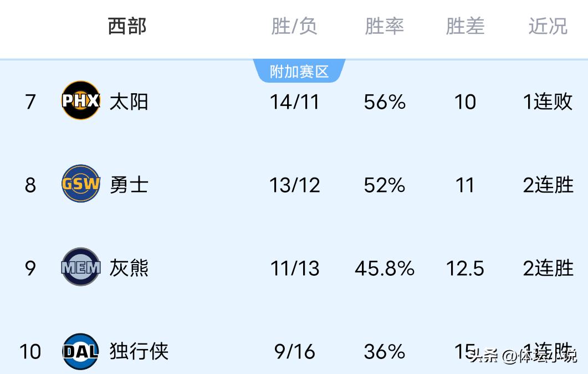The width and height of the screenshot is (588, 374).
Task: Open the 独行侠 team name link
Action: click(139, 351)
